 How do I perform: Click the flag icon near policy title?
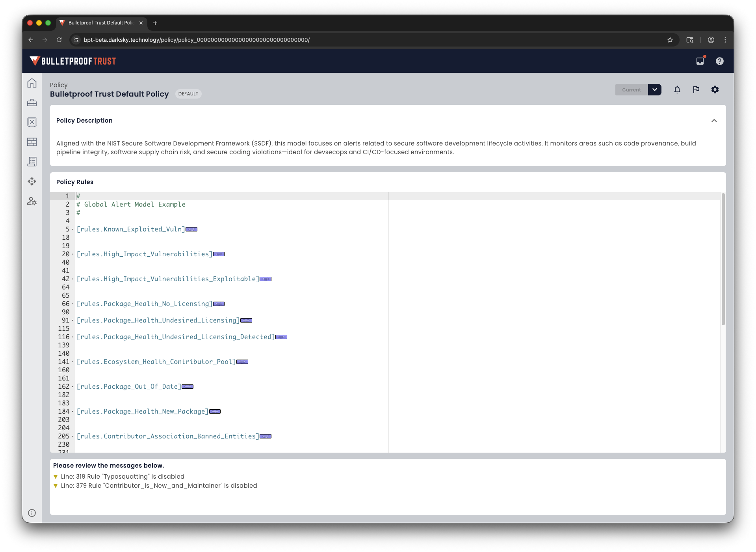point(696,90)
